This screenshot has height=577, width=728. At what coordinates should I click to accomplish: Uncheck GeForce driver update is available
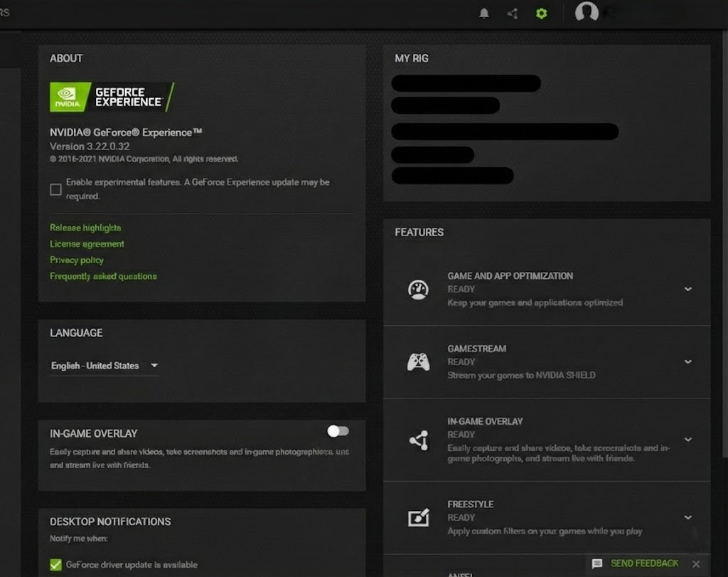55,565
